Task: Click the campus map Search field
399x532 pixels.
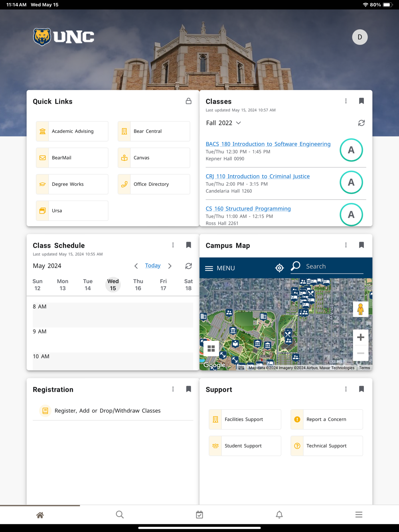Action: click(x=327, y=266)
